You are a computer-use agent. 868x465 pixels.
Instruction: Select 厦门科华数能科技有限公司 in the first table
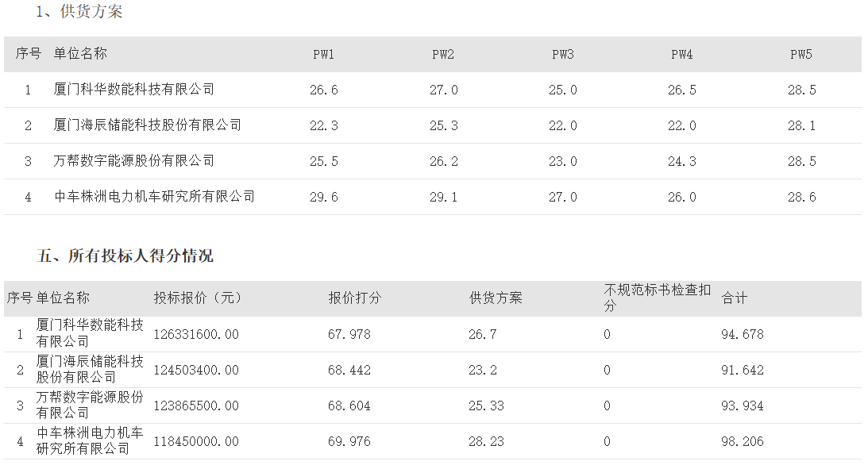click(x=134, y=90)
